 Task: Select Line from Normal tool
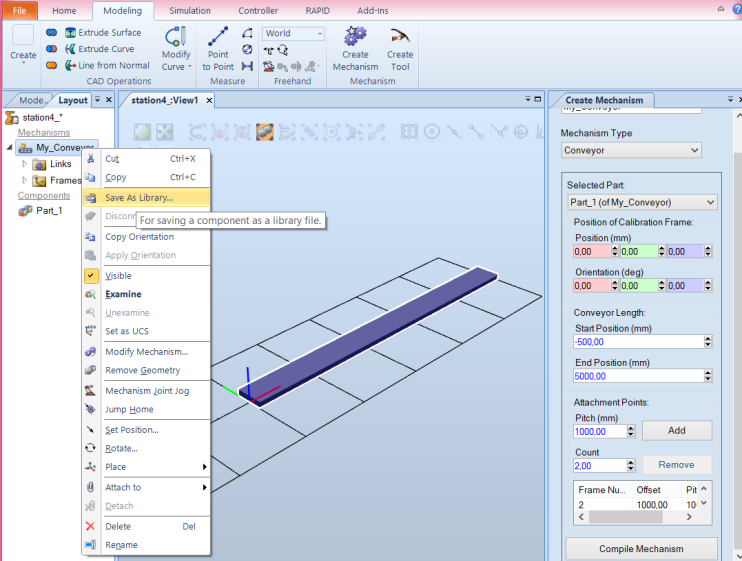[107, 65]
